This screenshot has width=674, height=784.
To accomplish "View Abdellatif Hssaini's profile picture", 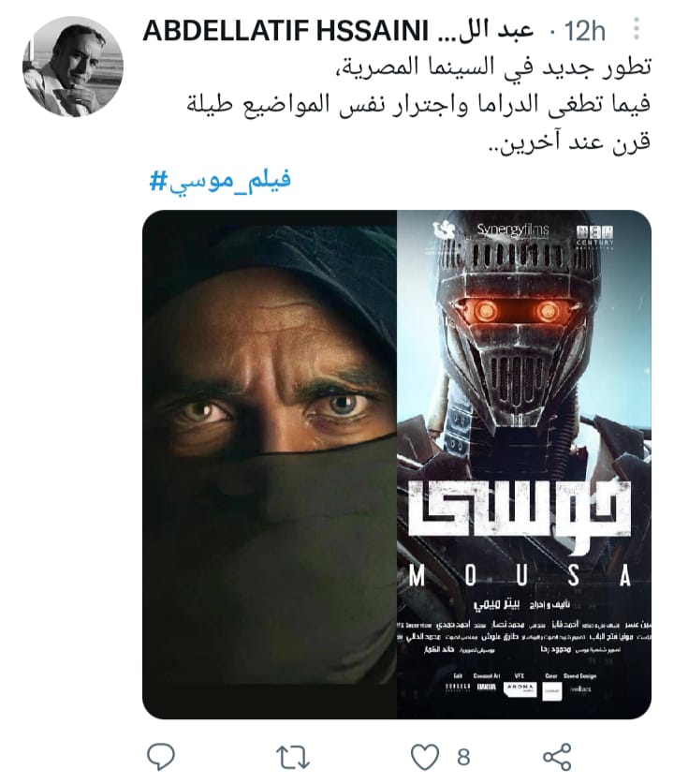I will tap(73, 66).
